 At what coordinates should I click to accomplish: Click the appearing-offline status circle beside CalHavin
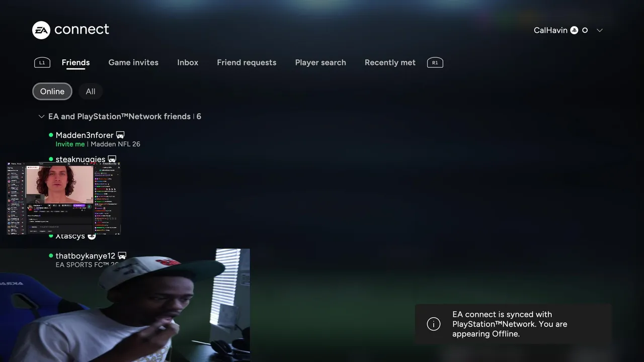point(585,30)
